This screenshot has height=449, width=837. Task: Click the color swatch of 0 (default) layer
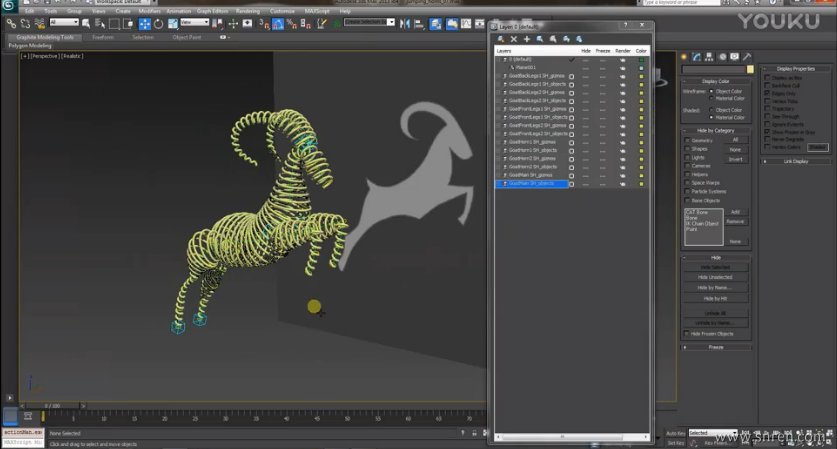pyautogui.click(x=641, y=59)
